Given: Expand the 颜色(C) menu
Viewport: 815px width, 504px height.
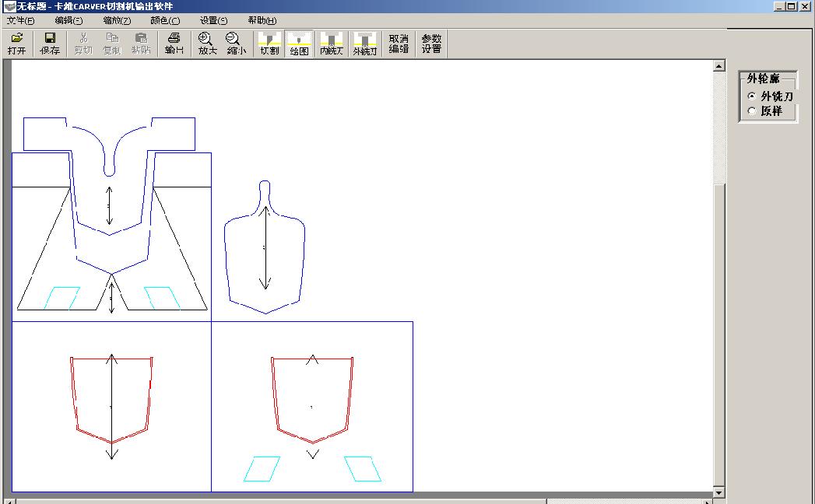Looking at the screenshot, I should [164, 21].
